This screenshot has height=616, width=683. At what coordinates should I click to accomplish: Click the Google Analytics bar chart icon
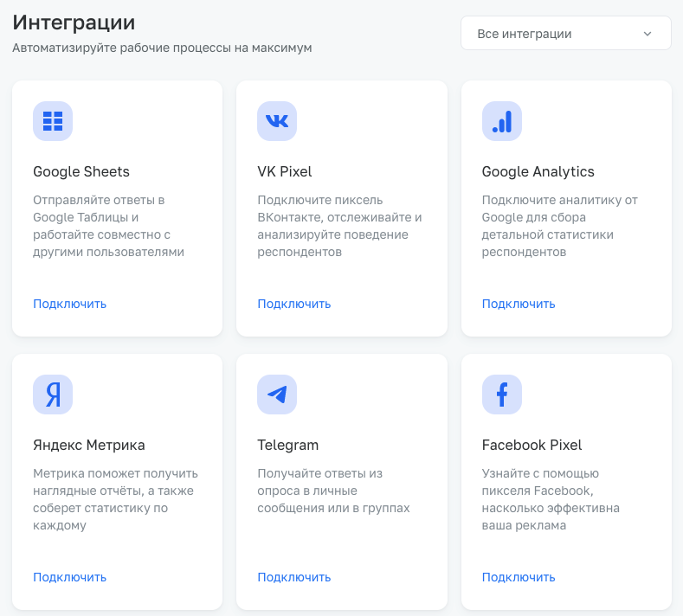pos(501,121)
